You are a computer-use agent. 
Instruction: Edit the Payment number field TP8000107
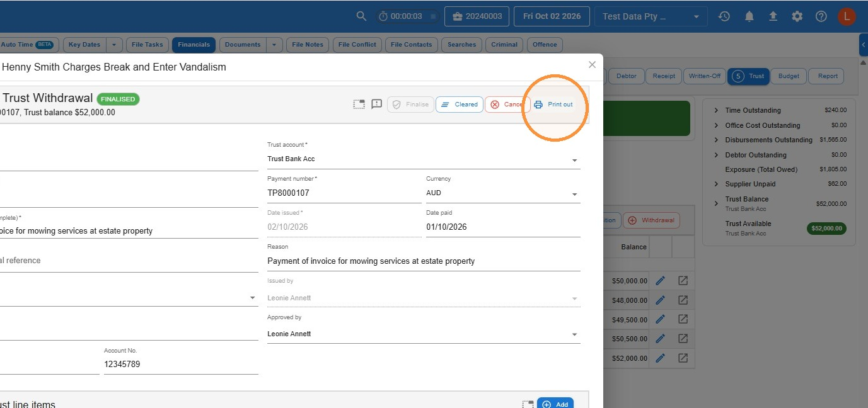click(344, 193)
